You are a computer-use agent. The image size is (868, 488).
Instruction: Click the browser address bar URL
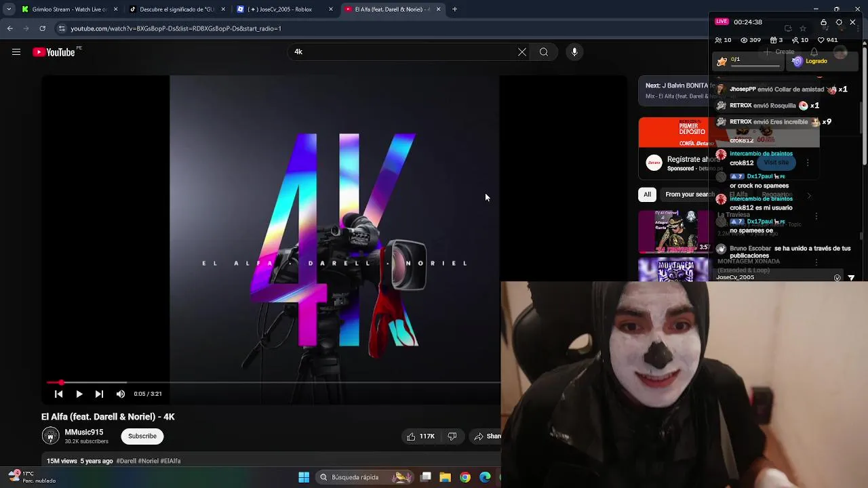(176, 28)
